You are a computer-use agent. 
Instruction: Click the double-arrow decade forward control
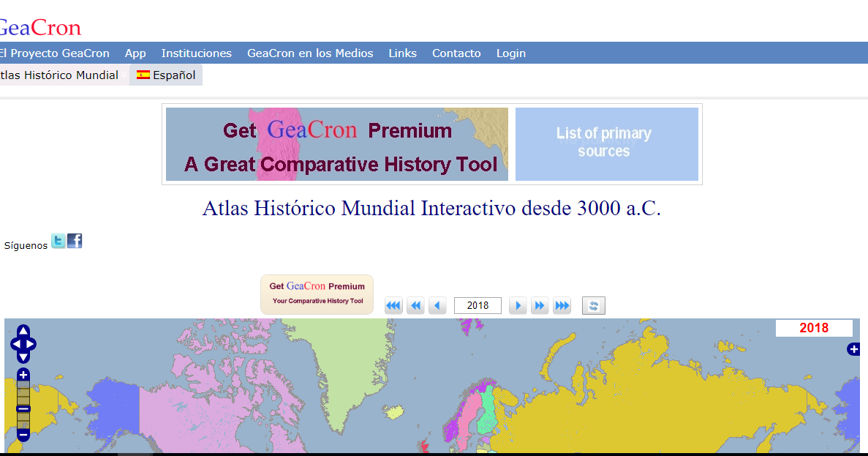click(540, 305)
